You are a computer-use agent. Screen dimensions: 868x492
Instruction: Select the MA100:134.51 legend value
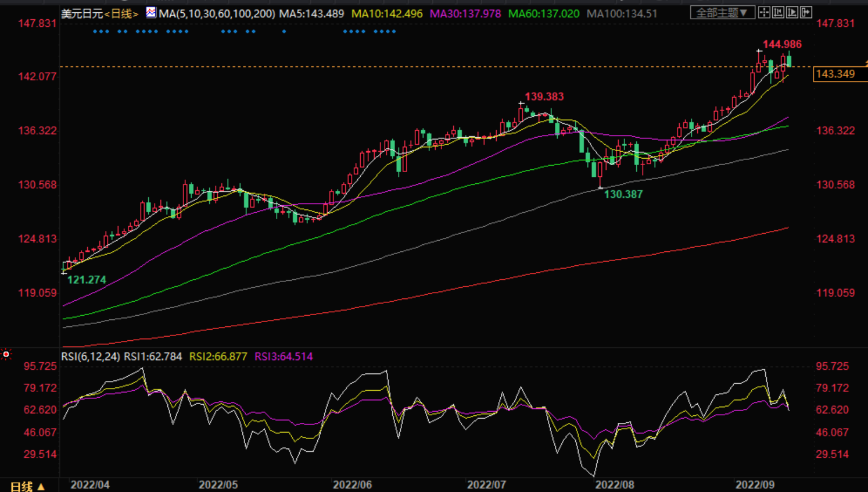tap(622, 13)
